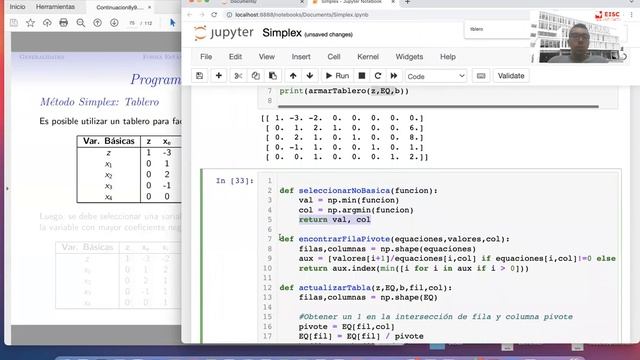
Task: Click the localhost address bar
Action: click(x=302, y=15)
